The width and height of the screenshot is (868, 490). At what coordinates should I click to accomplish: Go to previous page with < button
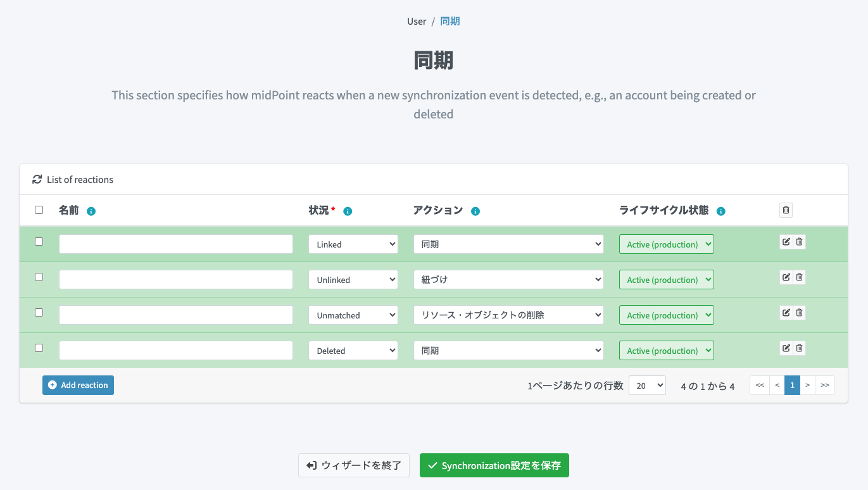(x=777, y=385)
